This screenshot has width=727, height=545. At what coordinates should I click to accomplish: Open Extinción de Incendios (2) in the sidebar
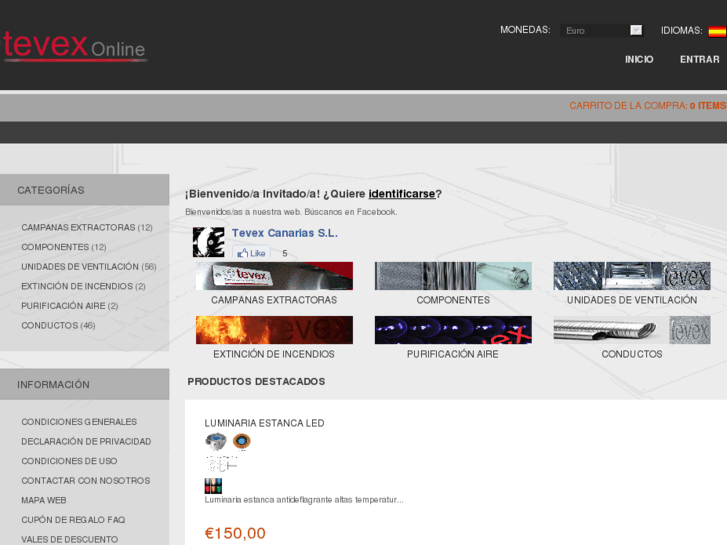(x=83, y=286)
